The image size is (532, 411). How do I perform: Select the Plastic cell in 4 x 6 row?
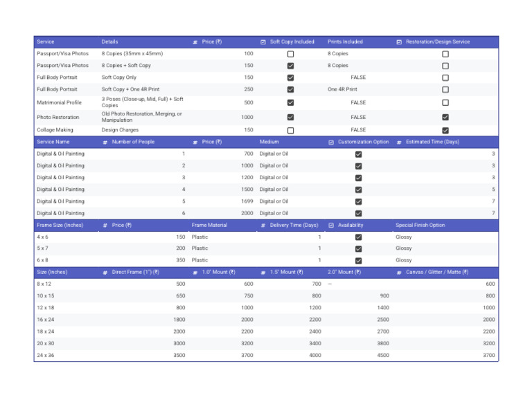(x=222, y=237)
